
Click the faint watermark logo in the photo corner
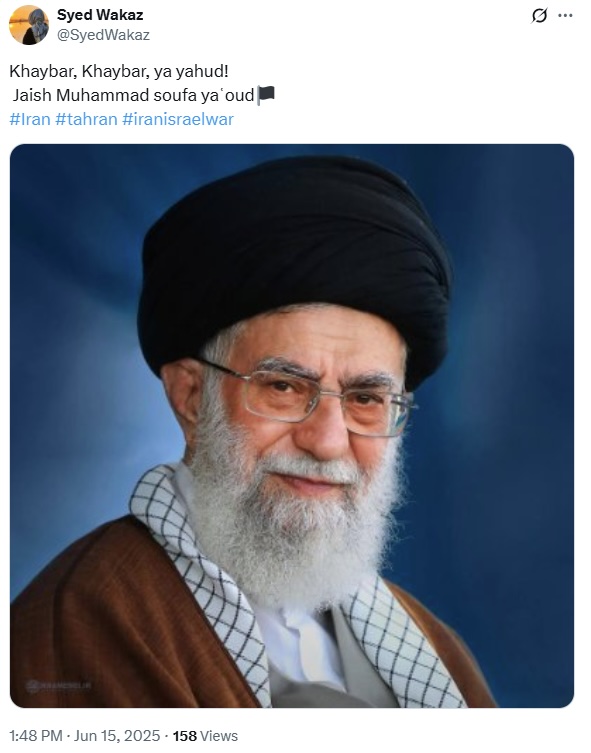coord(58,686)
